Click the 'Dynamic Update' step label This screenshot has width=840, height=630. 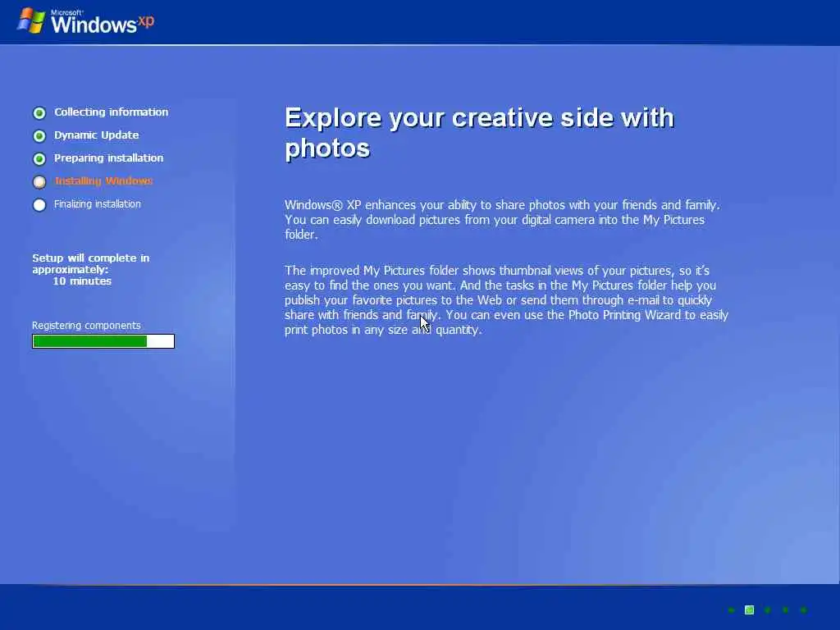[97, 135]
